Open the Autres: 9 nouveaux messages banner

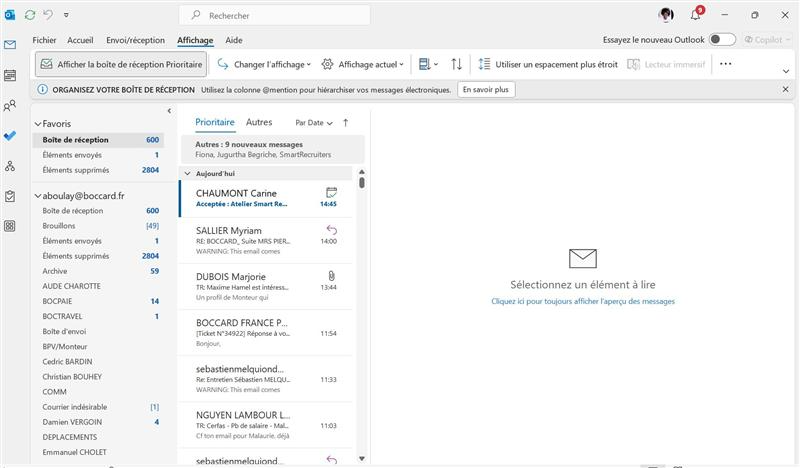click(x=273, y=149)
